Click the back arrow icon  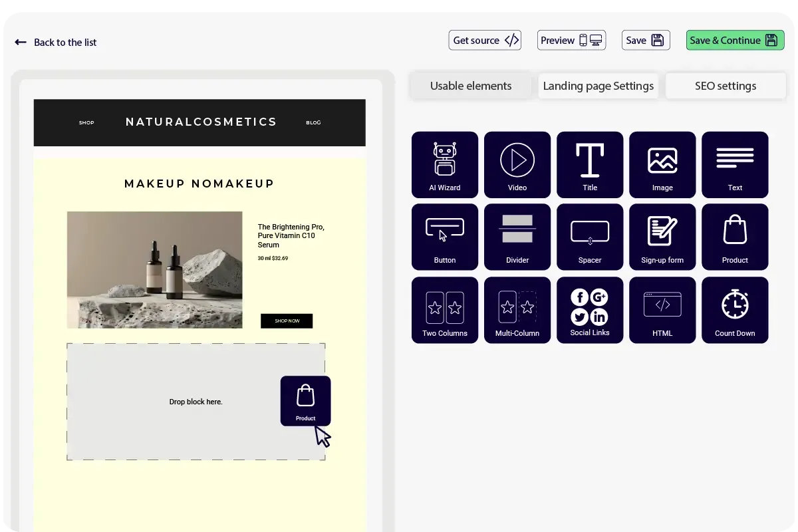pyautogui.click(x=21, y=42)
